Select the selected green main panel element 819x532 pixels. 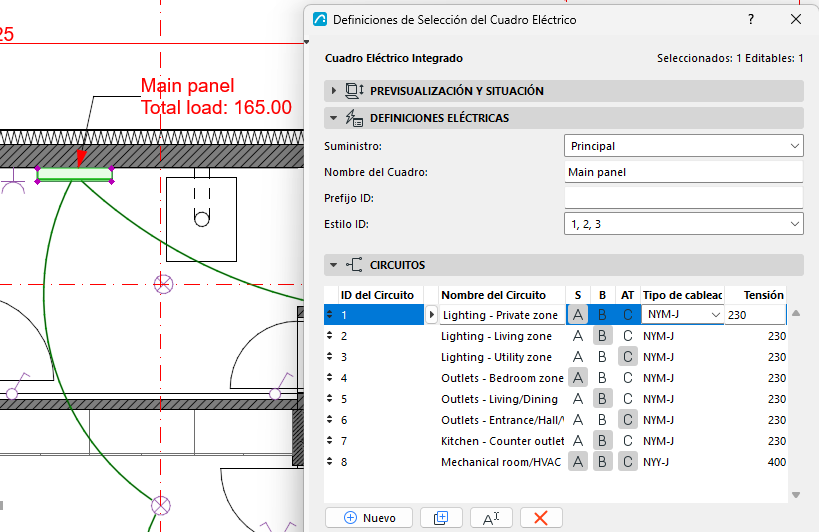coord(75,174)
